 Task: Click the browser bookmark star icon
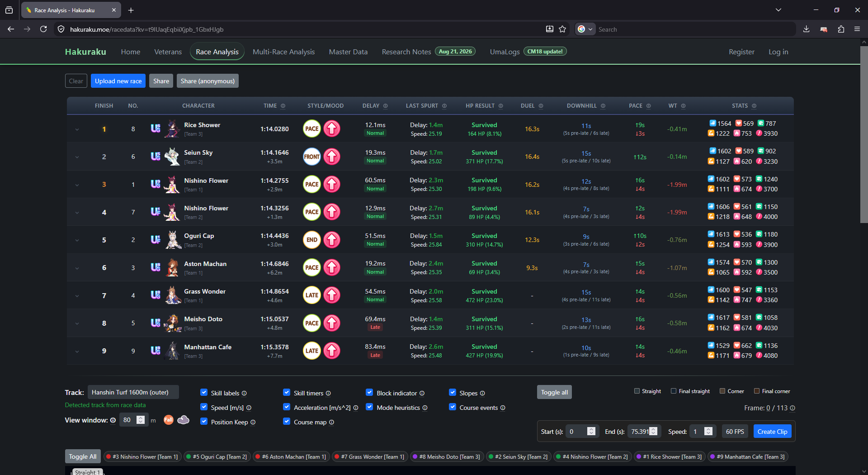point(562,29)
